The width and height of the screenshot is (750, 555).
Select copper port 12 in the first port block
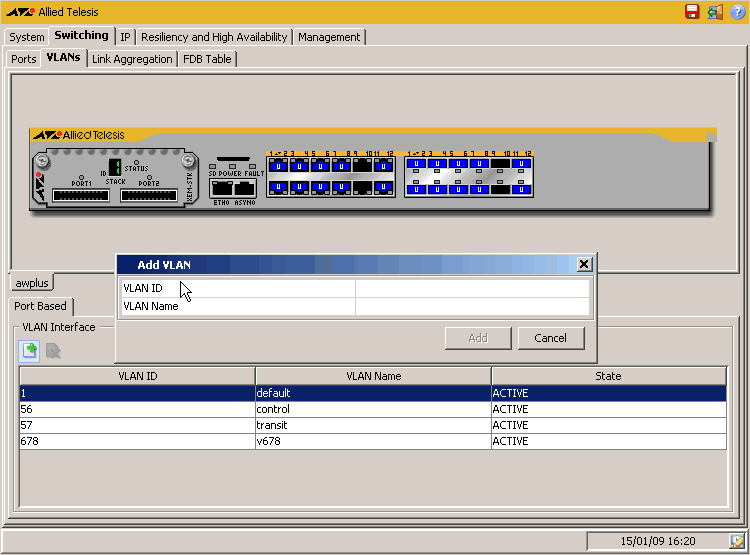click(384, 187)
